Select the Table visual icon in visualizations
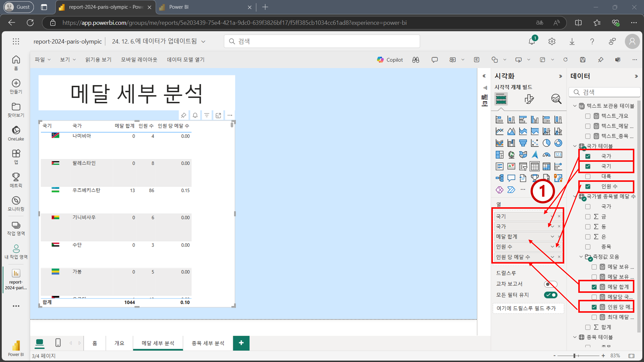644x362 pixels. 535,166
